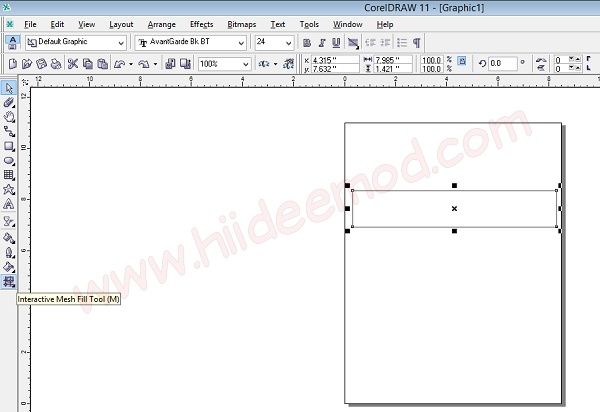Image resolution: width=600 pixels, height=412 pixels.
Task: Open the View menu
Action: point(86,24)
